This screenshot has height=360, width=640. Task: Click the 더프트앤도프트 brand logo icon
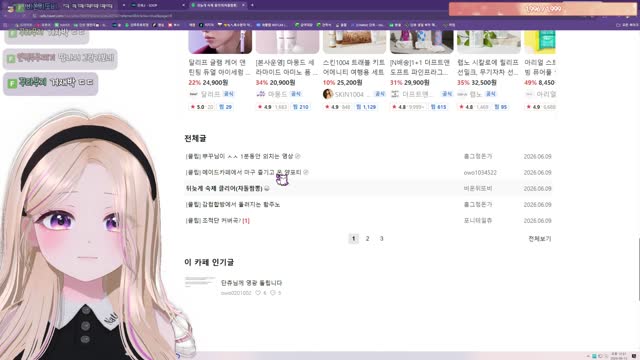pyautogui.click(x=395, y=94)
